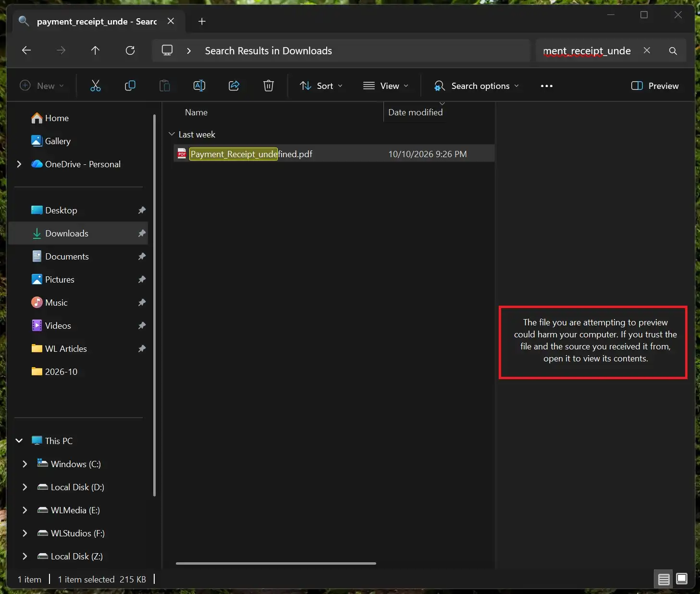Expand WLMedia (E:) drive node
This screenshot has width=700, height=594.
(x=25, y=510)
